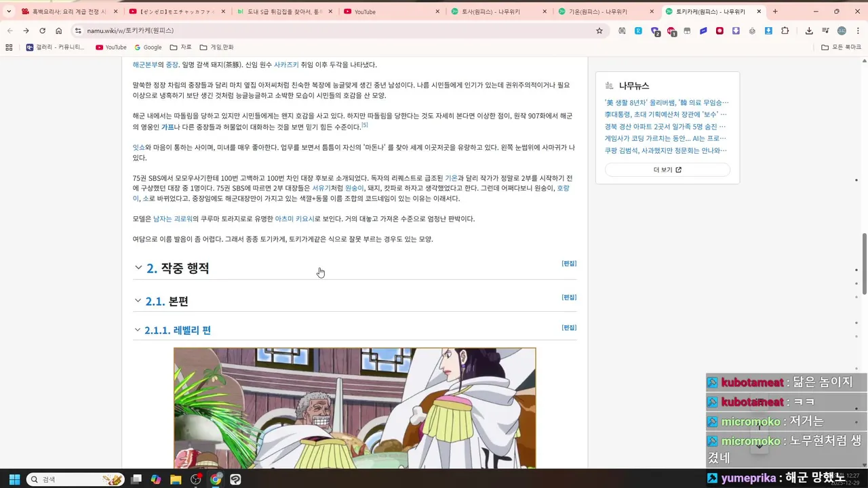Open the 해군본부 link

point(144,65)
